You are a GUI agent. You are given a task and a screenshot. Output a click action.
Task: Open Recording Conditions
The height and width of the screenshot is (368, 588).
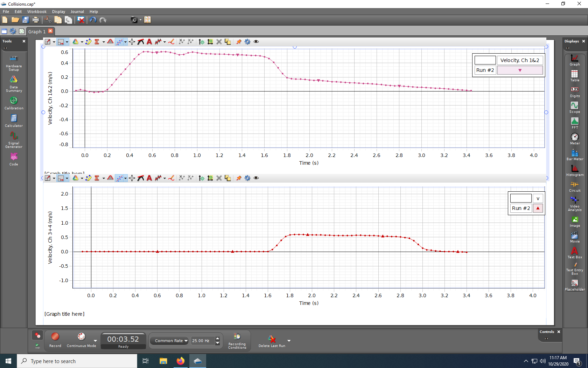(237, 341)
